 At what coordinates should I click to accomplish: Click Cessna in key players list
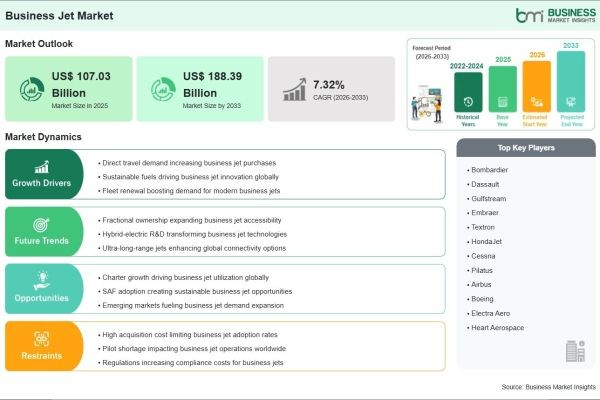point(483,256)
